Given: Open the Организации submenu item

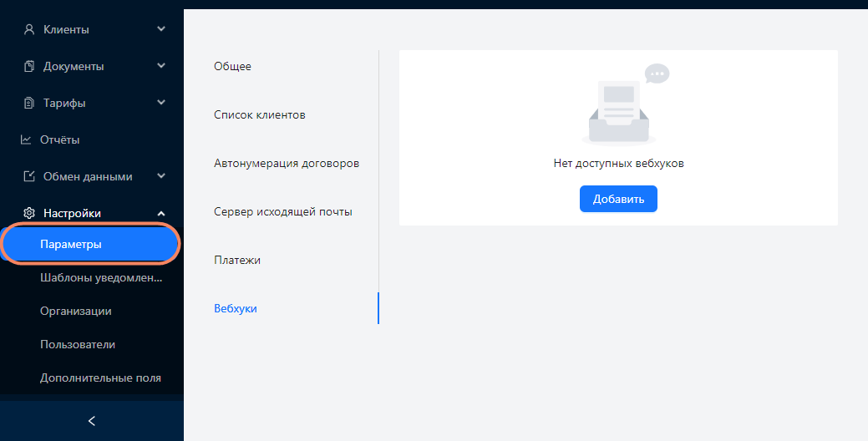Looking at the screenshot, I should pos(76,311).
